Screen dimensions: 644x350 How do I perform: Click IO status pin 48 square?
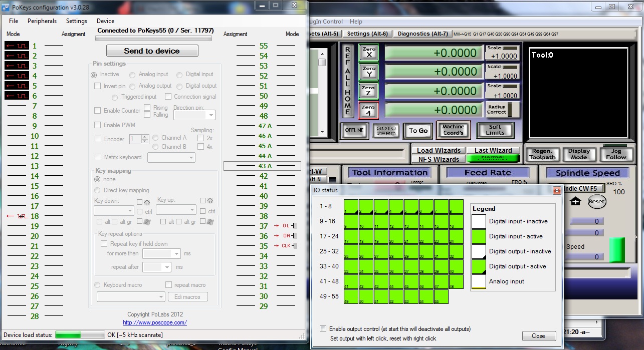pos(456,282)
